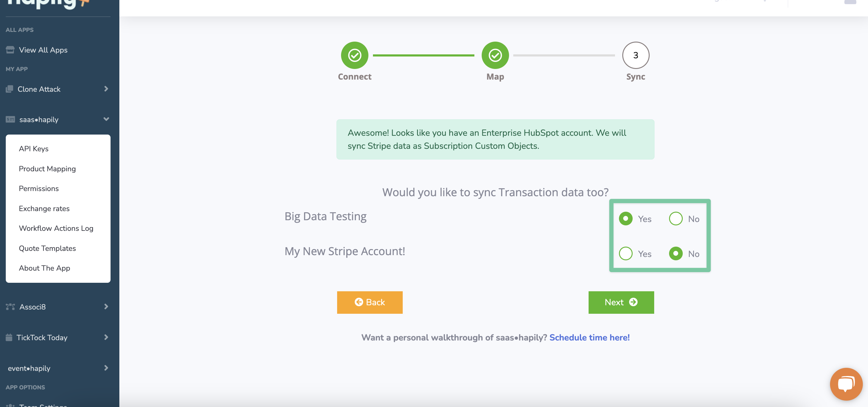Click the View All Apps store icon
868x407 pixels.
click(10, 50)
